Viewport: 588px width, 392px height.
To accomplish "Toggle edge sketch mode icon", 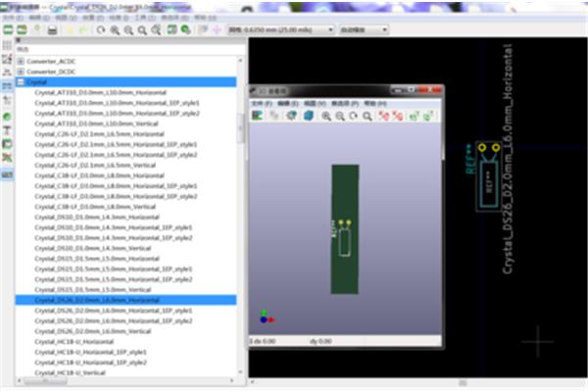I will click(7, 144).
